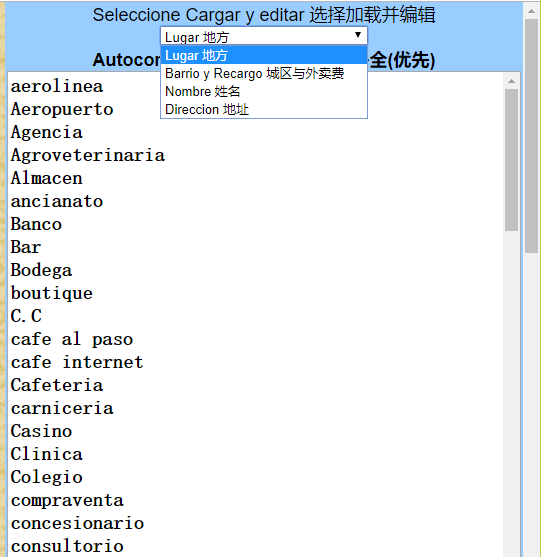
Task: Choose Direccion 地址 option in the list
Action: click(x=264, y=109)
